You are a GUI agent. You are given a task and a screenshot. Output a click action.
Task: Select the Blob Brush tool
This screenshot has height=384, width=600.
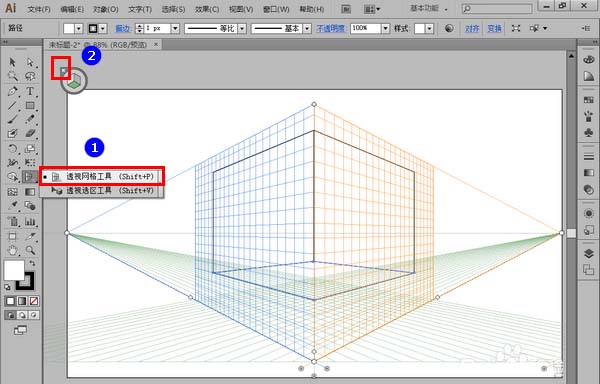[12, 133]
